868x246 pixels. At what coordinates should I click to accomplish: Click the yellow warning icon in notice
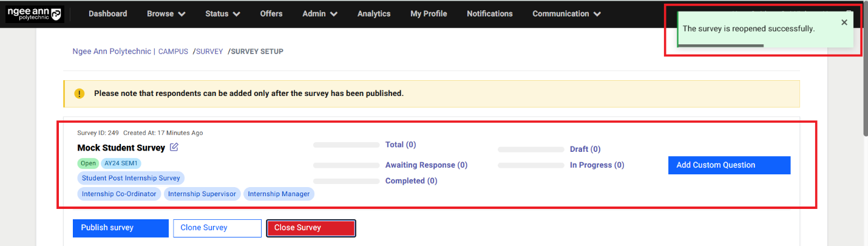80,94
